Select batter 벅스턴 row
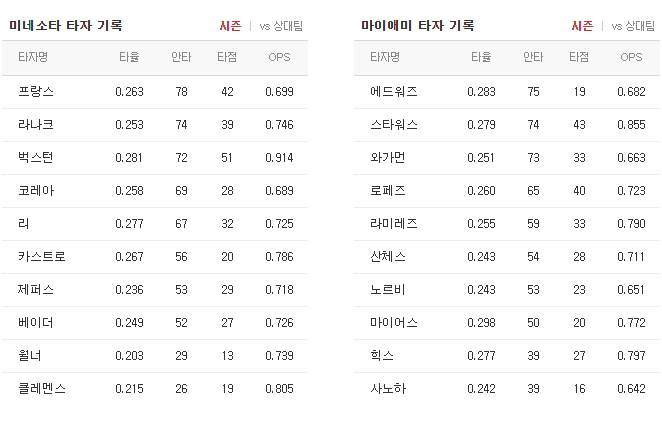 tap(155, 158)
